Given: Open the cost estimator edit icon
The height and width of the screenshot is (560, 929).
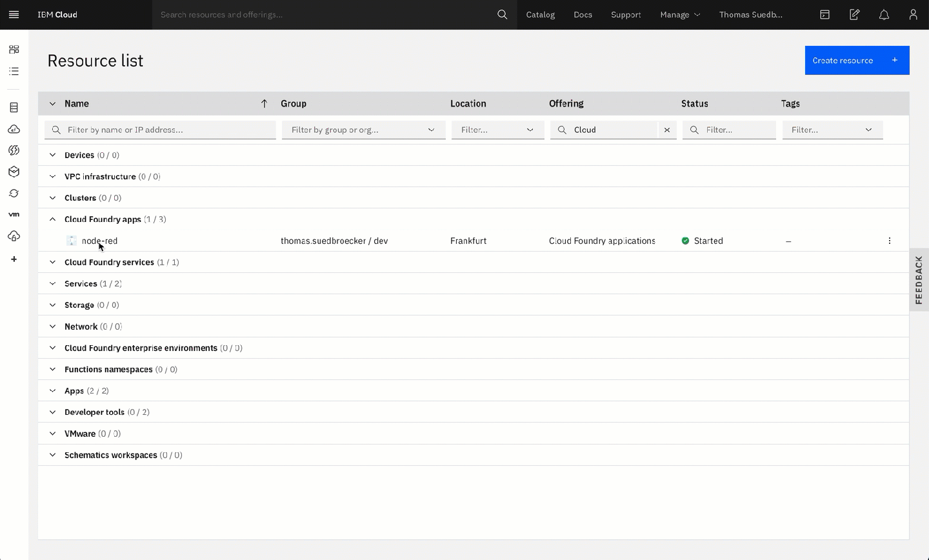Looking at the screenshot, I should point(854,14).
